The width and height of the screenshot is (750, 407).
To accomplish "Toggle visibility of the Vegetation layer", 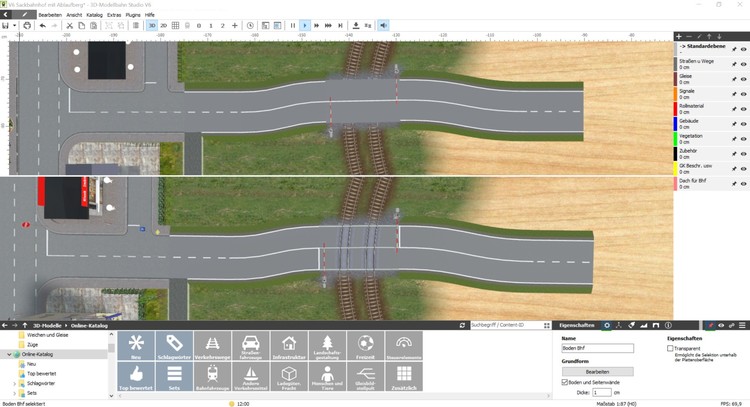I will [744, 138].
